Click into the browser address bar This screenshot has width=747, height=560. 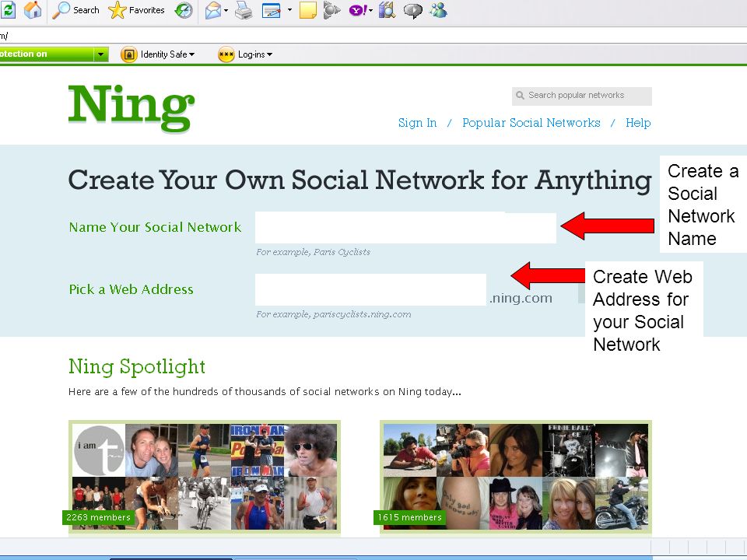[373, 35]
